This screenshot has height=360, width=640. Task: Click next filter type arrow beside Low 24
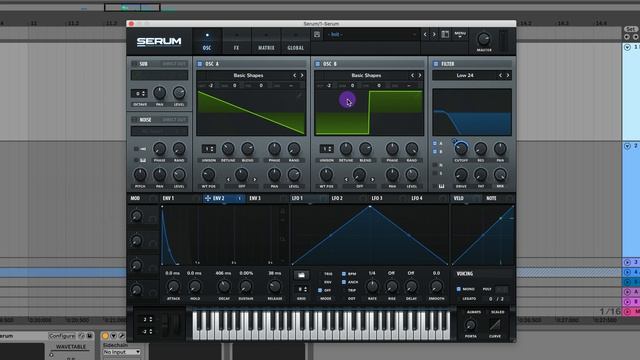pyautogui.click(x=508, y=76)
